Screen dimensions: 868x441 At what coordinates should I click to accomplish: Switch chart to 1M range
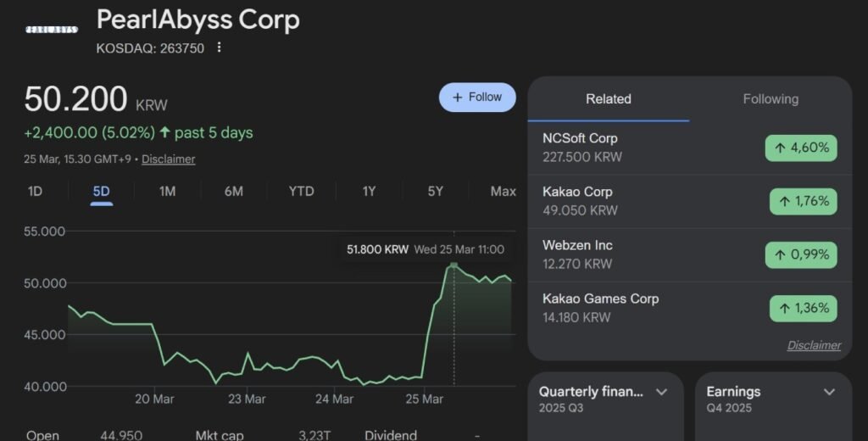[167, 192]
